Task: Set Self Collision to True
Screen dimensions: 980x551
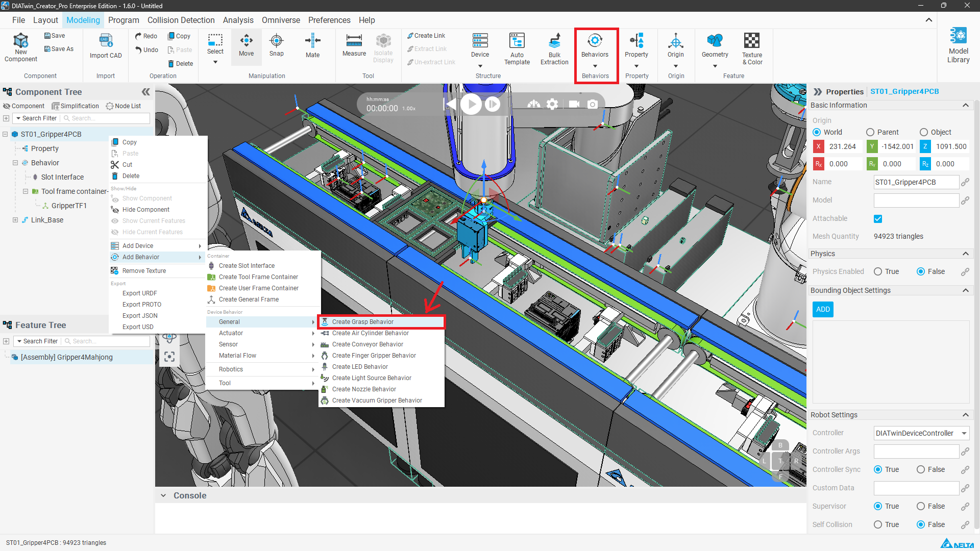Action: point(878,524)
